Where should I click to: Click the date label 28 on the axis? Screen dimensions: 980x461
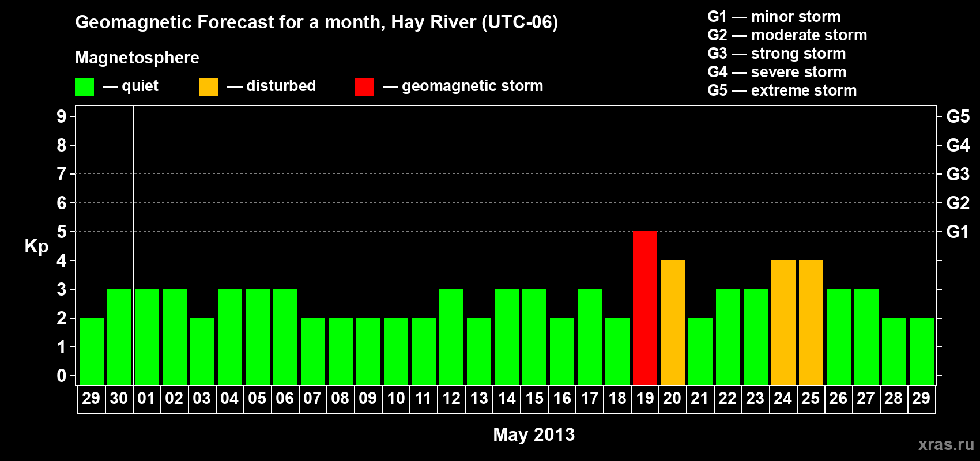894,398
